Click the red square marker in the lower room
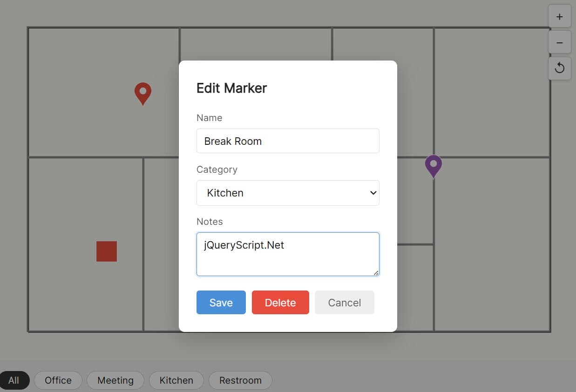Image resolution: width=576 pixels, height=392 pixels. point(107,251)
